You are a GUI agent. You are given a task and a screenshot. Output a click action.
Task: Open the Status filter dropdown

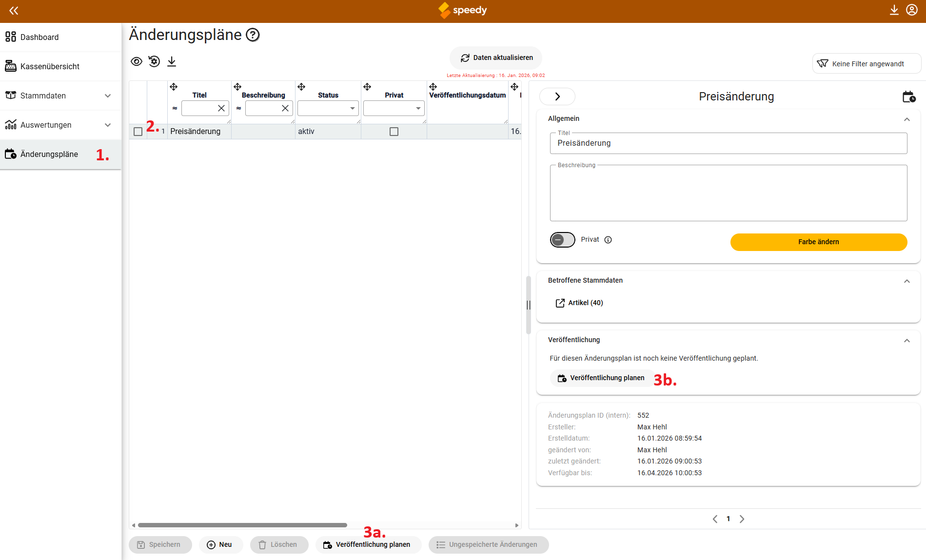tap(328, 108)
